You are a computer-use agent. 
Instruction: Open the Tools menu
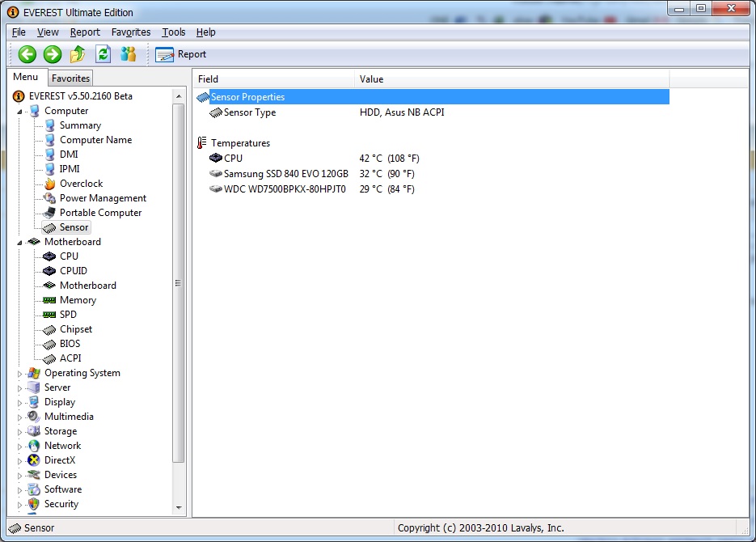[173, 32]
